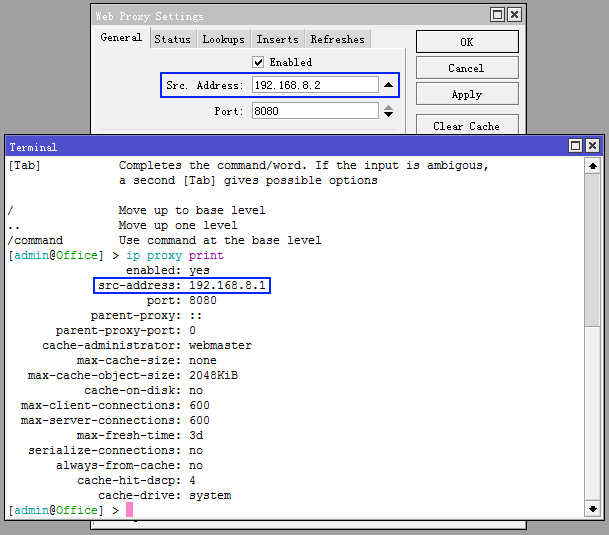
Task: Click the '[Tab]' help entry
Action: point(24,166)
